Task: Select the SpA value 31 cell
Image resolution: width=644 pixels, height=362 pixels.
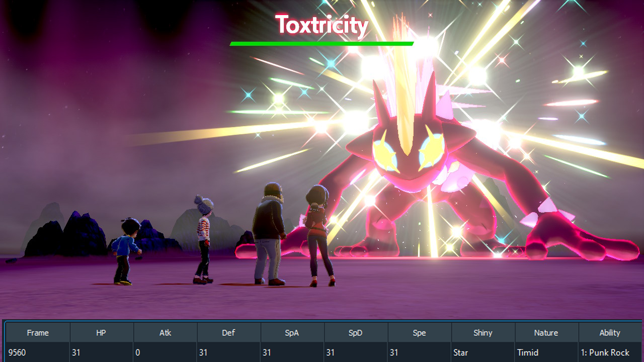Action: tap(292, 352)
